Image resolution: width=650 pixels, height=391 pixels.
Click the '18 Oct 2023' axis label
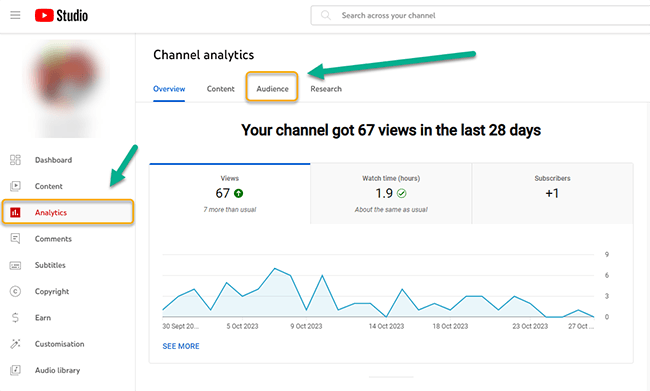coord(450,326)
